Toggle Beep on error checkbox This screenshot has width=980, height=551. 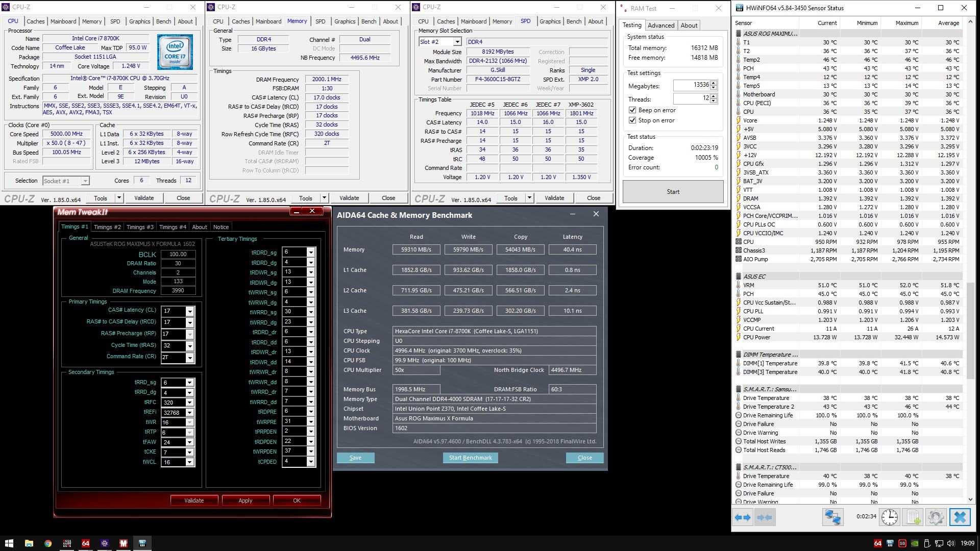(x=632, y=110)
